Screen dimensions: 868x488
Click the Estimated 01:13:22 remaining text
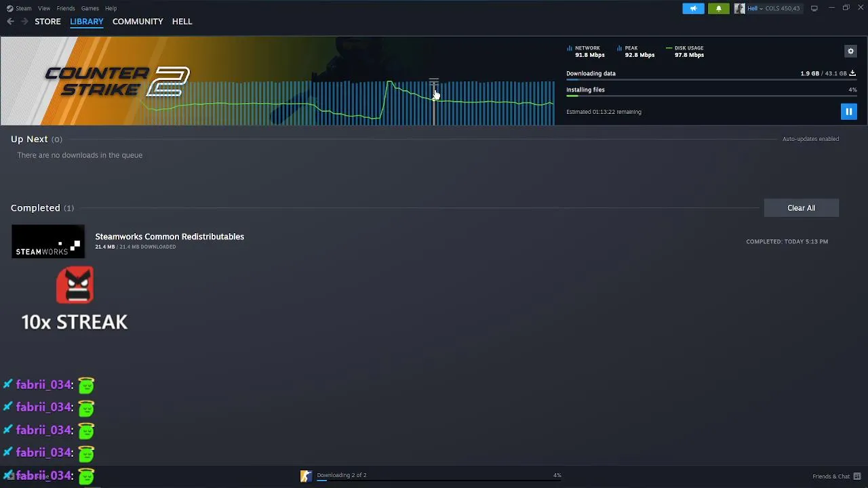tap(604, 112)
